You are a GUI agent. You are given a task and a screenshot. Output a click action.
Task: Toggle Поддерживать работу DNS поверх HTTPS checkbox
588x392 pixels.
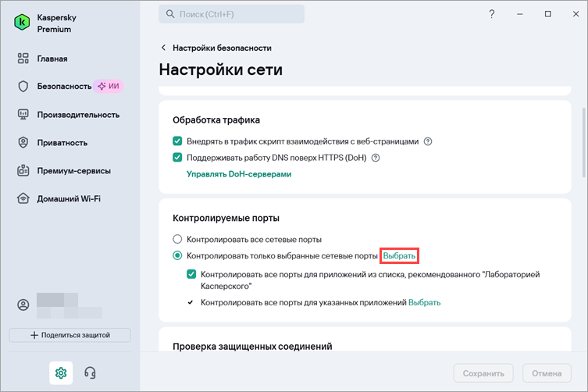[x=177, y=158]
